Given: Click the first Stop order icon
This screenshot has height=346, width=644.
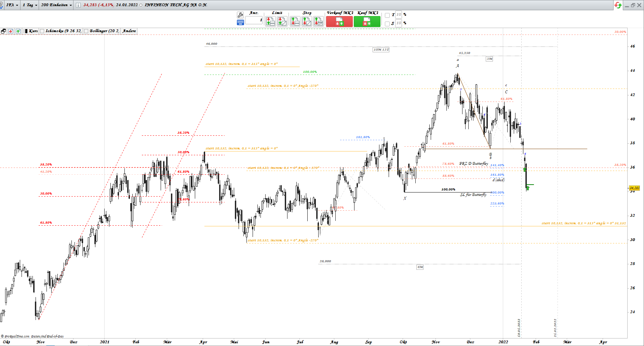Looking at the screenshot, I should pyautogui.click(x=295, y=22).
